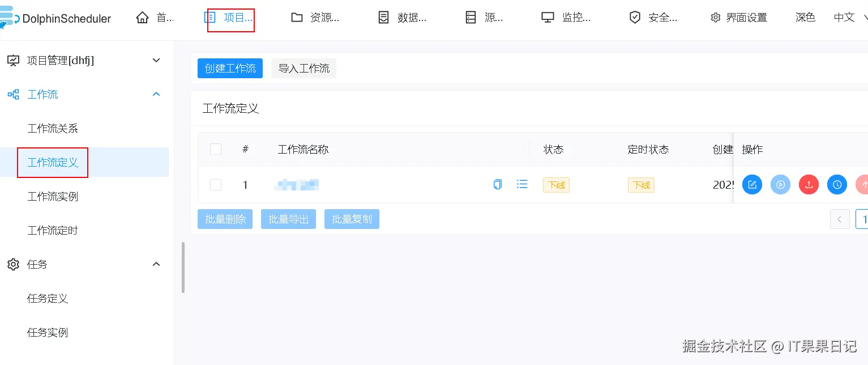Open the version list icon beside the workflow name
The height and width of the screenshot is (365, 868).
click(x=522, y=184)
